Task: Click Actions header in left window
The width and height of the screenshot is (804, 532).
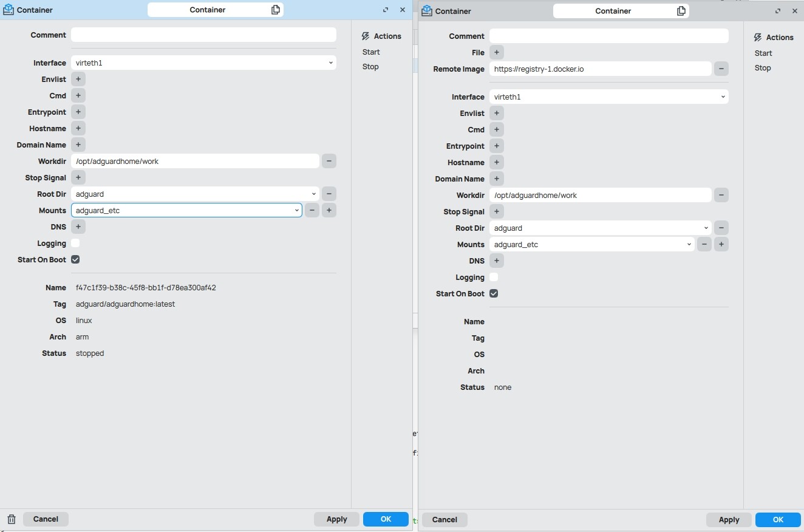Action: point(381,36)
